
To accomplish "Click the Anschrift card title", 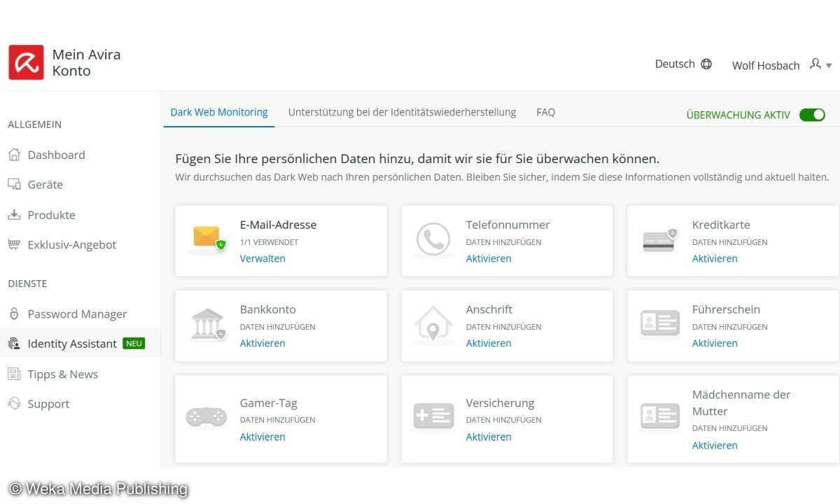I will point(489,309).
